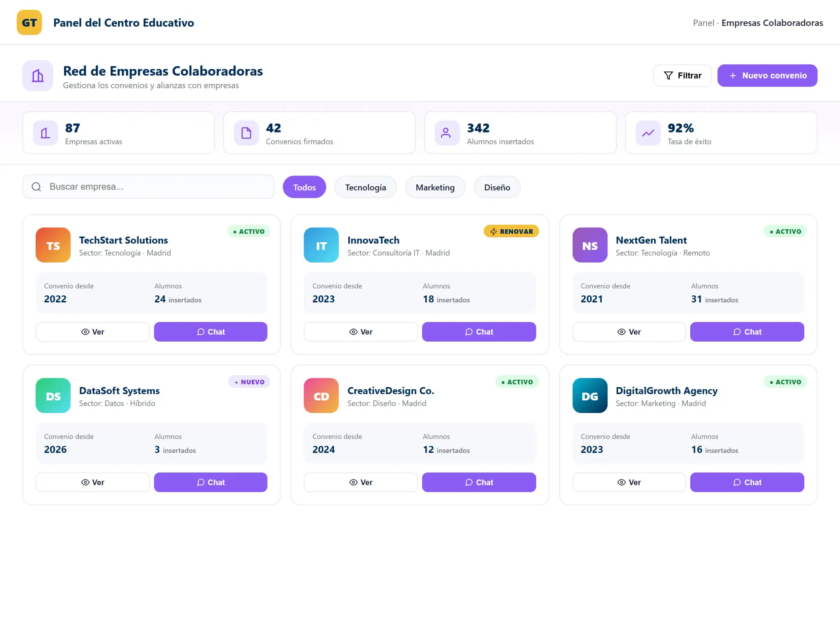View NextGen Talent details with Ver

pos(629,332)
